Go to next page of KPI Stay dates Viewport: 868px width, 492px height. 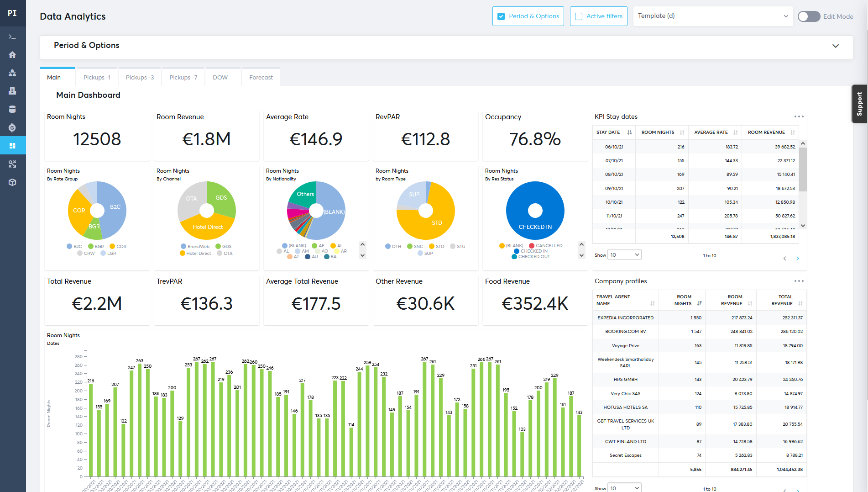tap(798, 259)
